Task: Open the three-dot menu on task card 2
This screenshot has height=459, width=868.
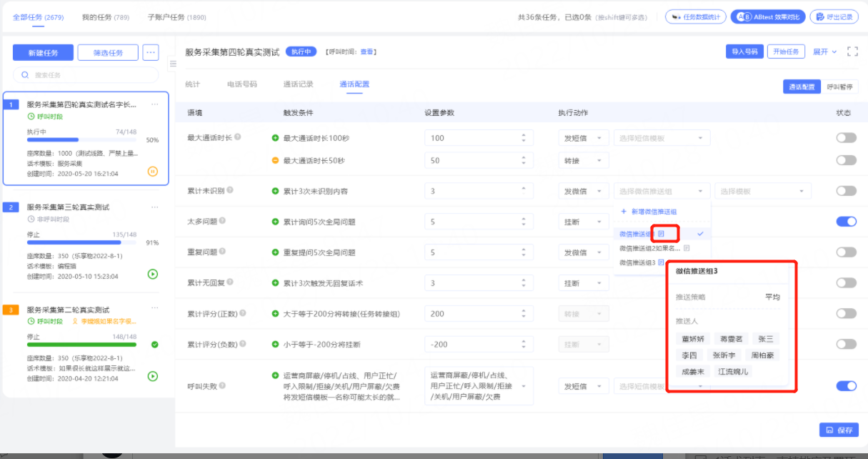Action: (x=154, y=207)
